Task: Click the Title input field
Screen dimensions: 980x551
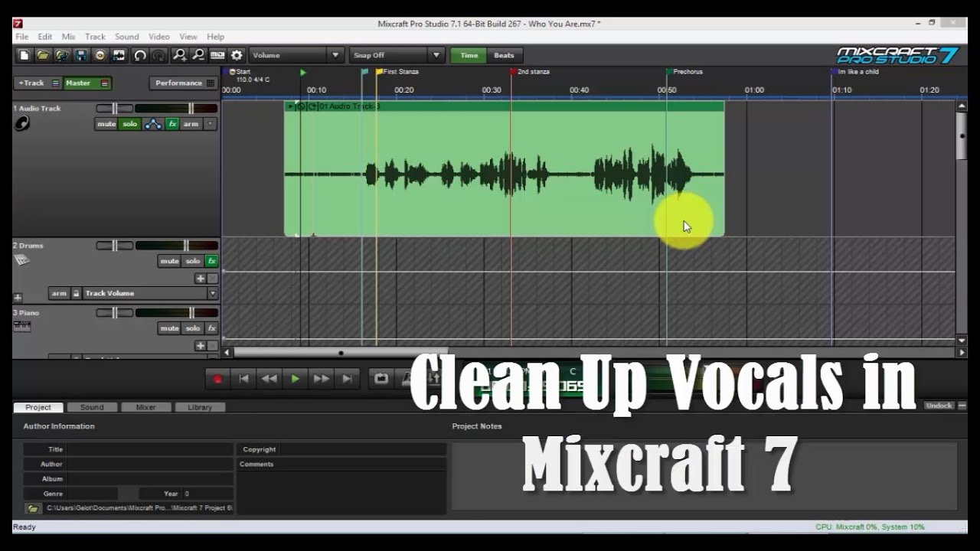Action: [150, 449]
